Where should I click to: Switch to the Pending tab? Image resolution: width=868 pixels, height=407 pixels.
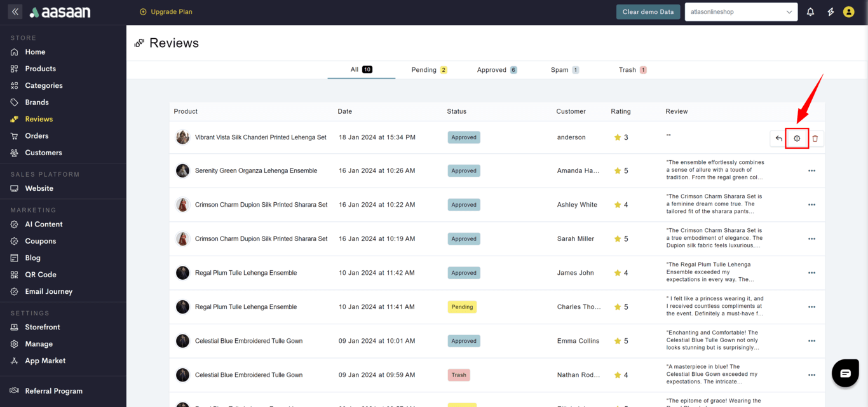[429, 70]
